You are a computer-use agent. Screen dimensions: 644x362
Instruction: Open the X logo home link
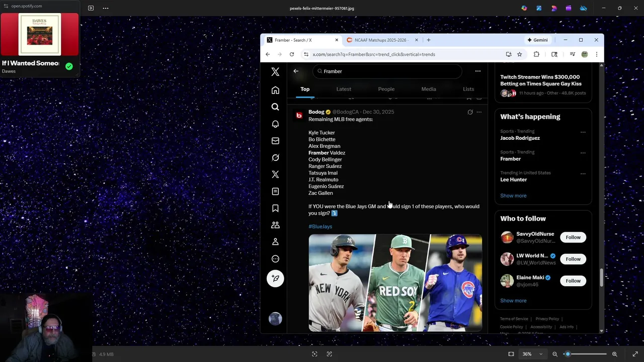(x=275, y=72)
